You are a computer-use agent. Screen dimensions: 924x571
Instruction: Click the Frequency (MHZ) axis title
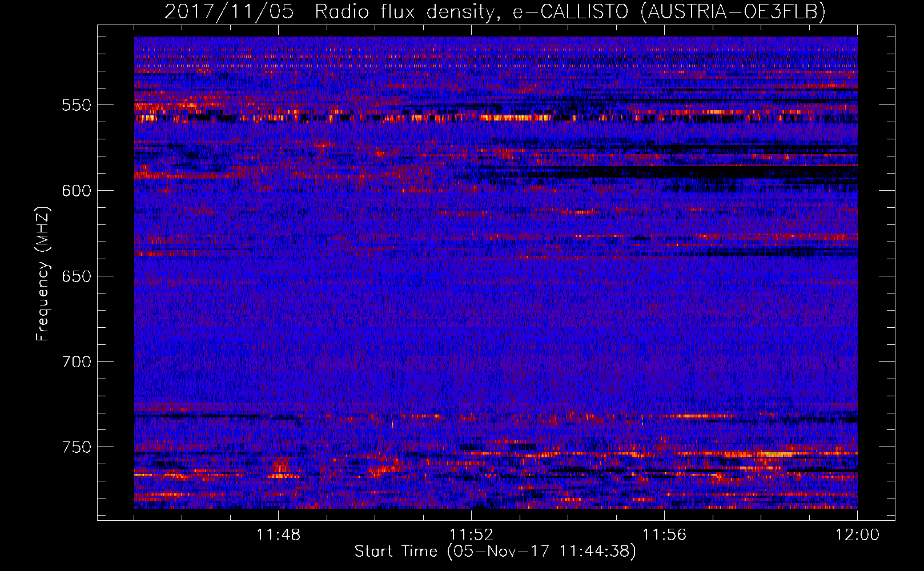43,273
